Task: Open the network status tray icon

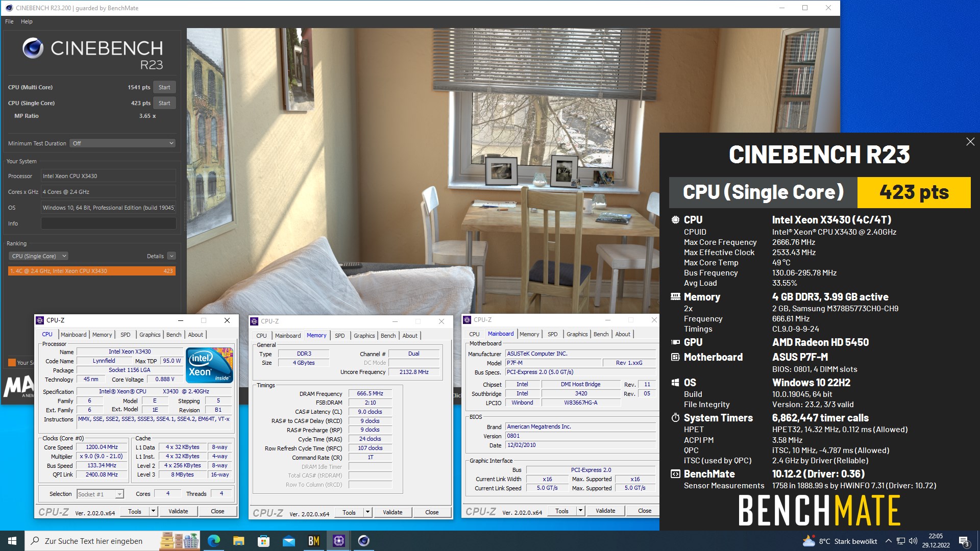Action: tap(901, 541)
